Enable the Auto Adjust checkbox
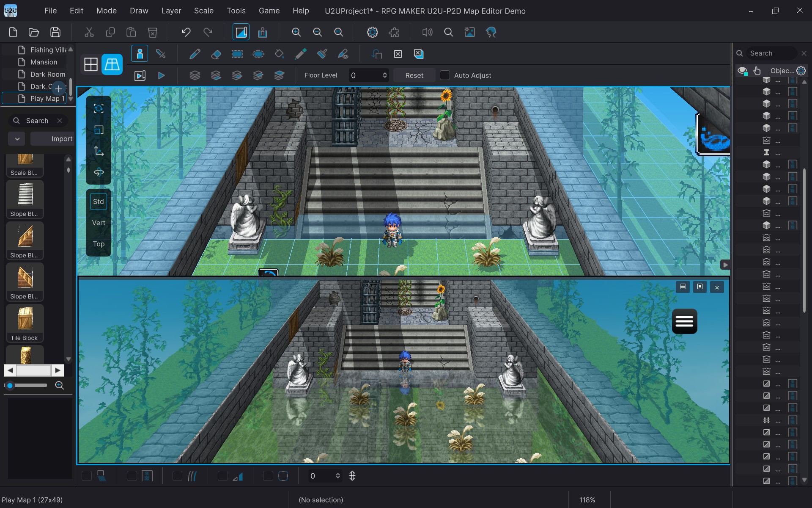 pos(444,75)
